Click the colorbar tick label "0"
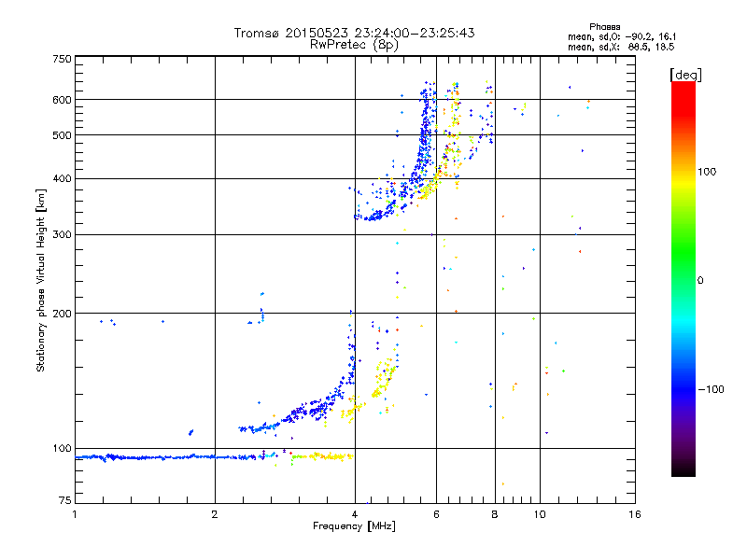This screenshot has width=747, height=560. click(700, 281)
